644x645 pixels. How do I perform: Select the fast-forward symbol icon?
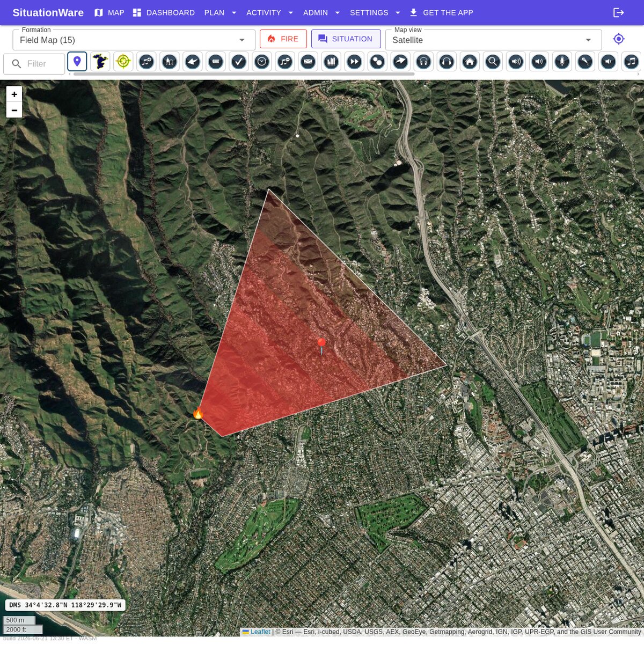pos(354,62)
